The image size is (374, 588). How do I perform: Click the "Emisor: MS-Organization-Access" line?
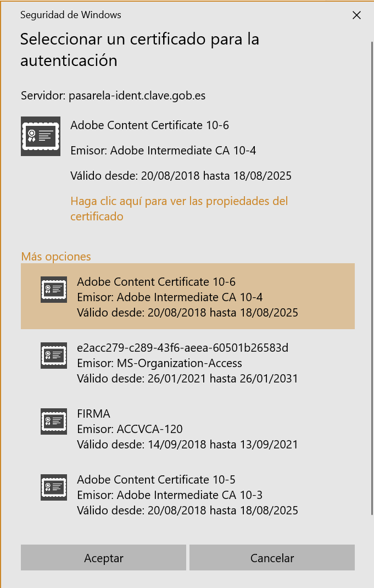[159, 363]
